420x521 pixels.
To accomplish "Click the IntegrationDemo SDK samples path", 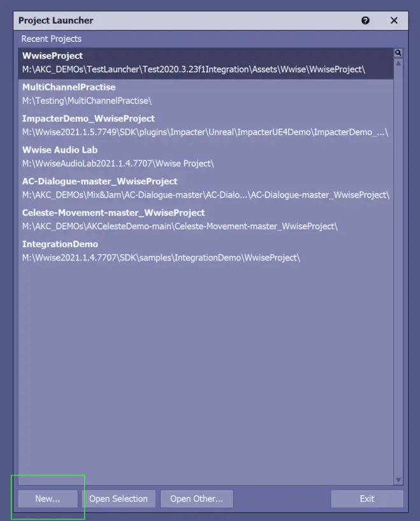I will tap(161, 258).
